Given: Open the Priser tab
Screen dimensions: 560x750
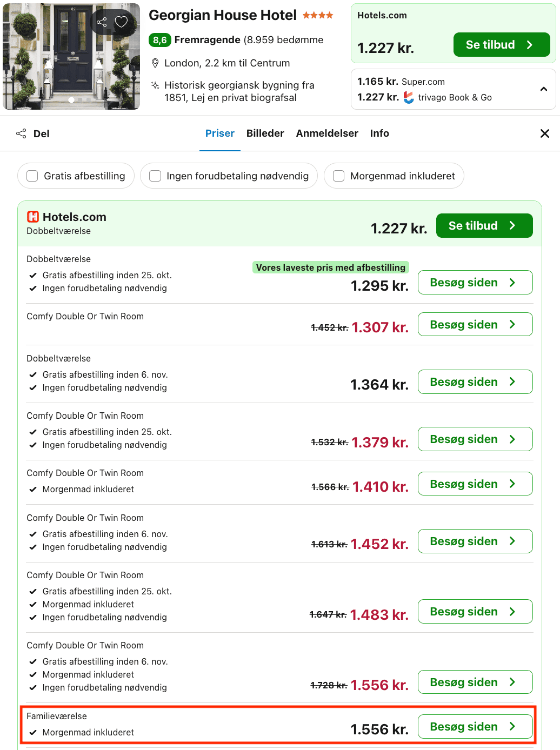Looking at the screenshot, I should 220,133.
